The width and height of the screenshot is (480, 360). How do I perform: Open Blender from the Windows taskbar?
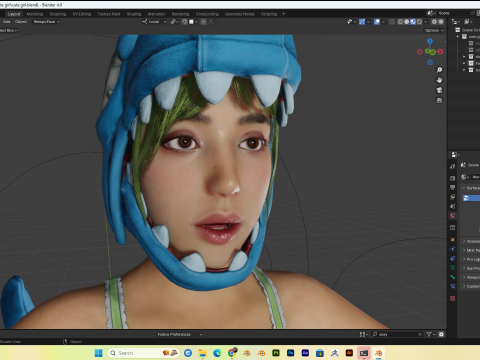click(x=379, y=353)
